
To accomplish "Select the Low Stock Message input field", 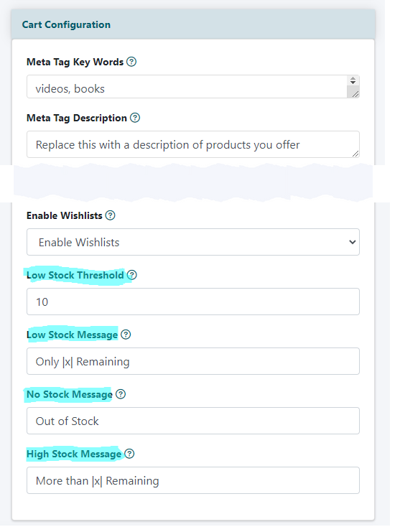I will point(193,361).
